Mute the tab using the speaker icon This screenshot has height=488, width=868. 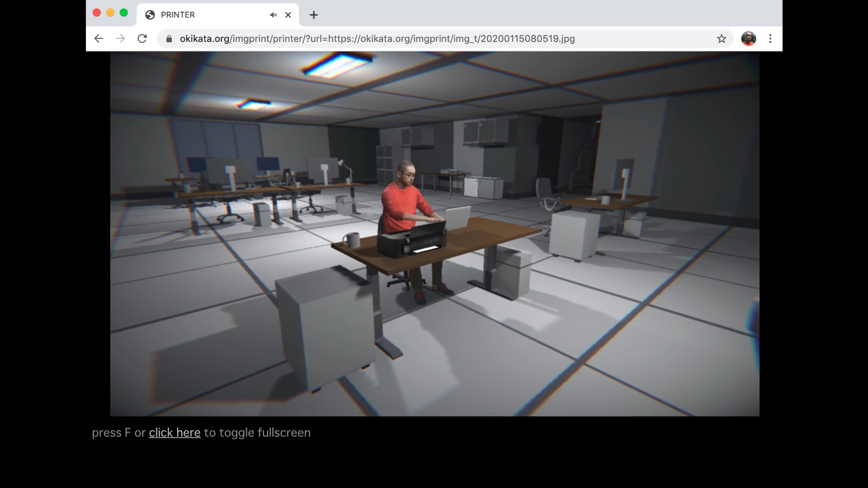(x=273, y=15)
